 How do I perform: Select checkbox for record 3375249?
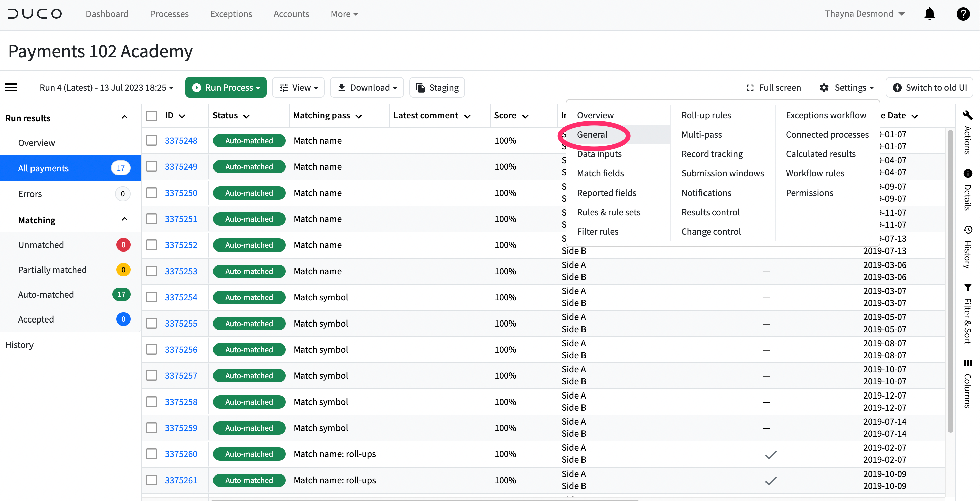click(151, 166)
